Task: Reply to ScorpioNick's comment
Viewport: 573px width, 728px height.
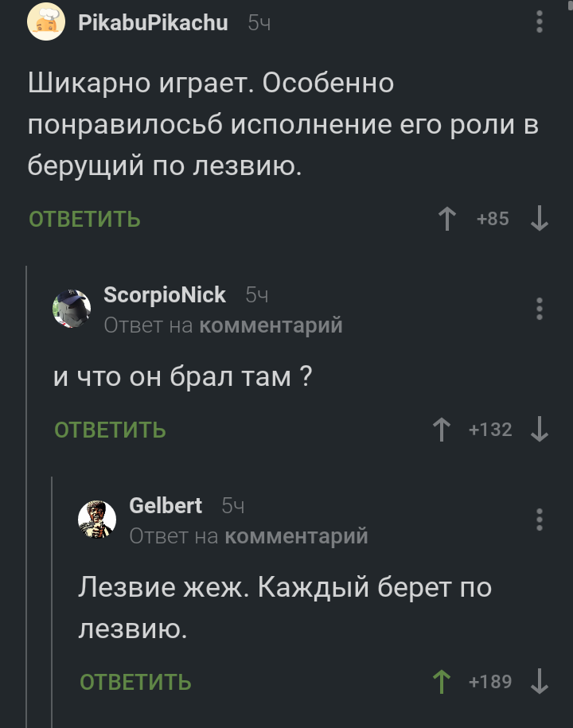Action: pyautogui.click(x=110, y=430)
